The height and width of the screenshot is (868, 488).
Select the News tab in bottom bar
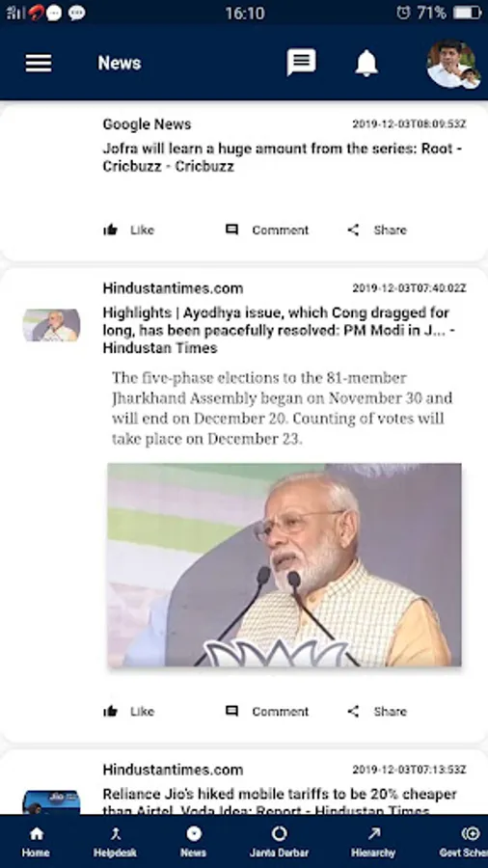click(x=193, y=842)
